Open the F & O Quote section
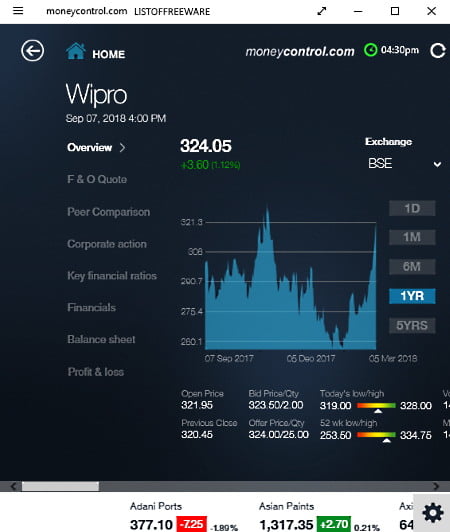450x532 pixels. [x=97, y=179]
